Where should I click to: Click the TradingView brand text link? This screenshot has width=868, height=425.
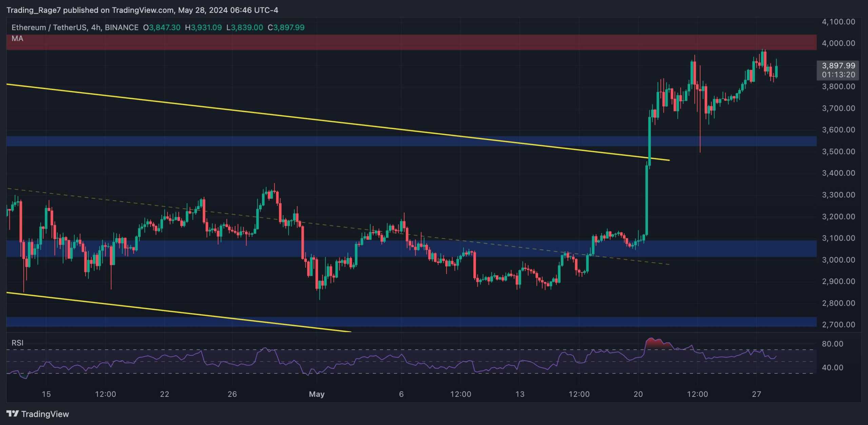tap(45, 414)
